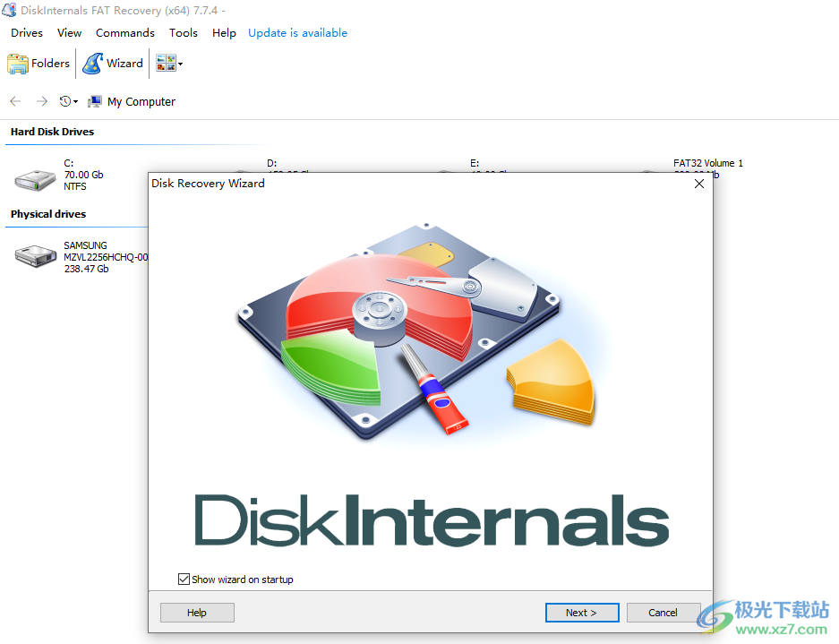Viewport: 839px width, 644px height.
Task: Open the history clock icon
Action: coord(64,101)
